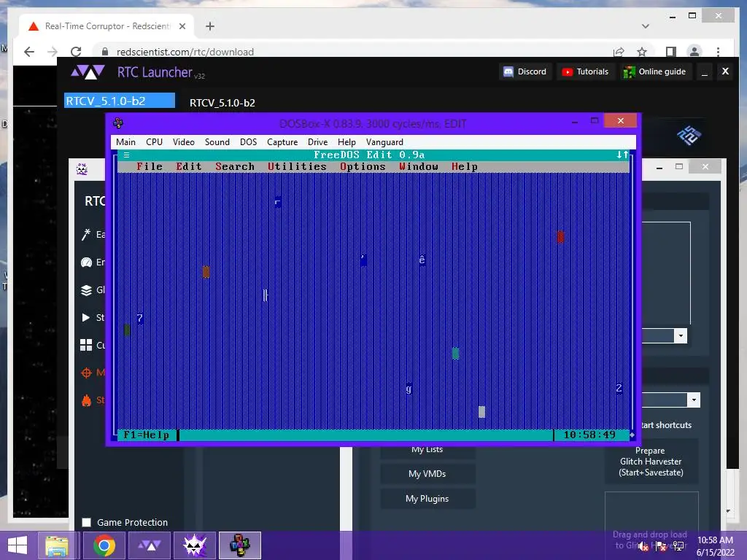Click the Chrome back arrow
The width and height of the screenshot is (747, 560).
(29, 52)
